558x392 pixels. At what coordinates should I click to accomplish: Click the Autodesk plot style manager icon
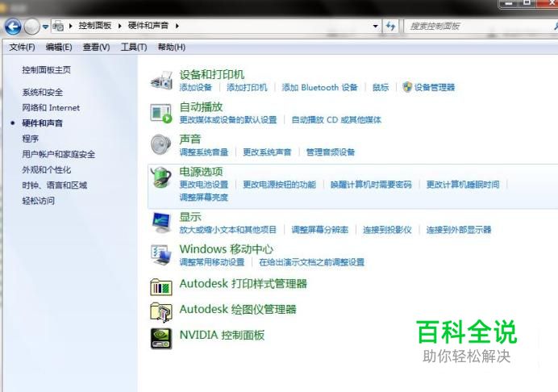(x=161, y=287)
